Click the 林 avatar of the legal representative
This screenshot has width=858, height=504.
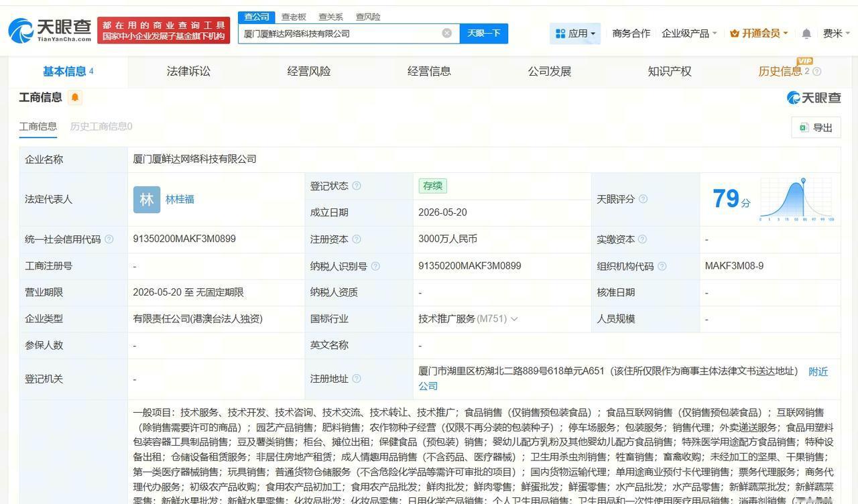(x=147, y=200)
